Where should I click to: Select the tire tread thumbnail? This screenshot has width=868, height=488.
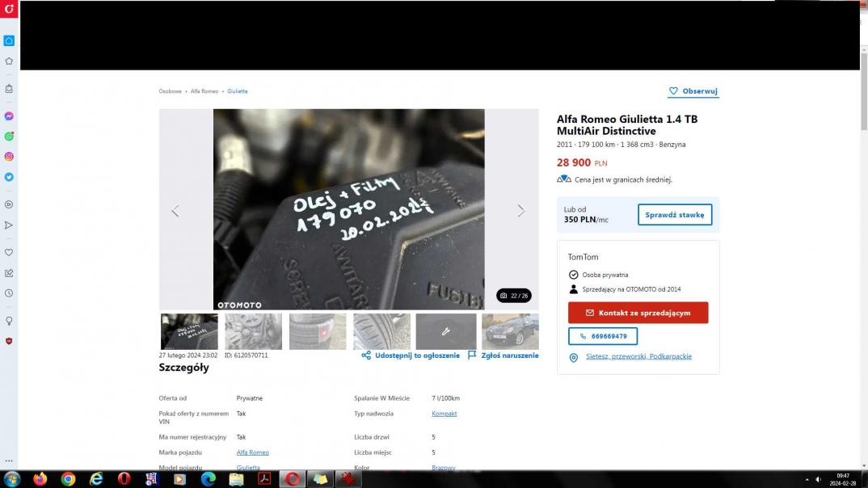[382, 331]
